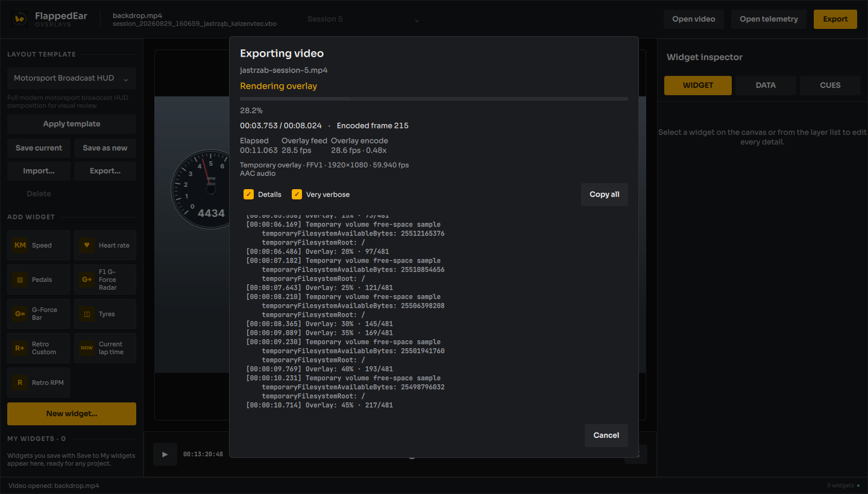
Task: Switch to the CUES inspector tab
Action: tap(830, 86)
